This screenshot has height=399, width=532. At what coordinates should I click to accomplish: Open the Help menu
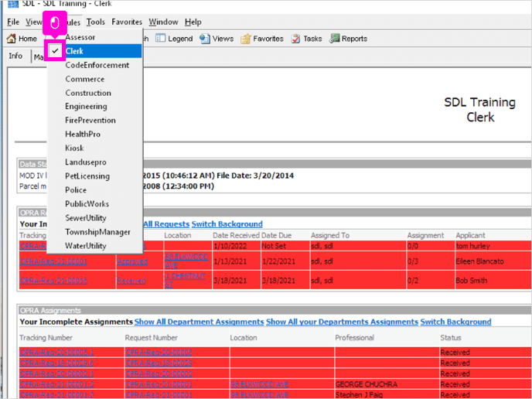193,22
